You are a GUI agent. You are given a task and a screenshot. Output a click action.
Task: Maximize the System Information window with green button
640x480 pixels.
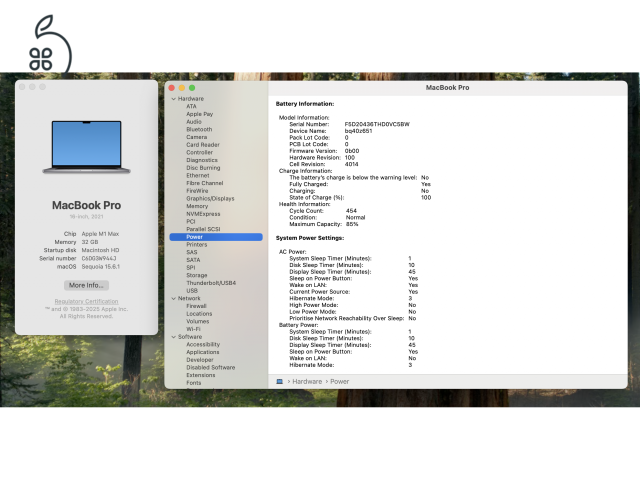[192, 88]
